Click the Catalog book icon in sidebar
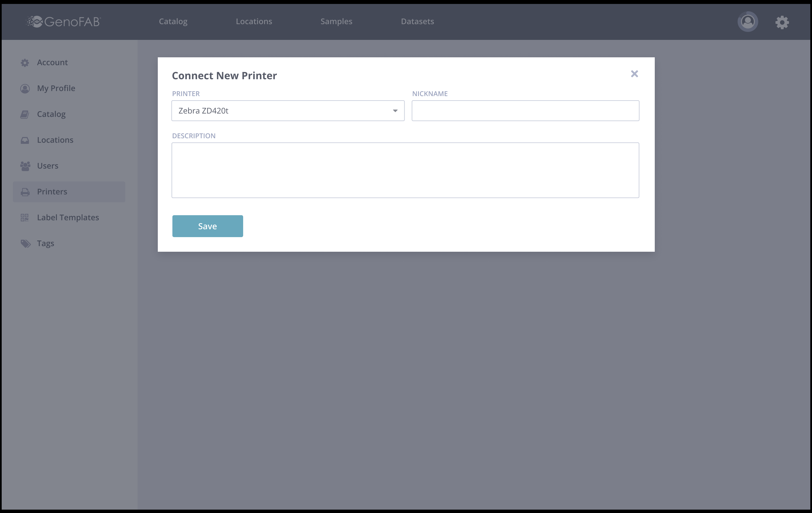The height and width of the screenshot is (513, 812). point(25,114)
